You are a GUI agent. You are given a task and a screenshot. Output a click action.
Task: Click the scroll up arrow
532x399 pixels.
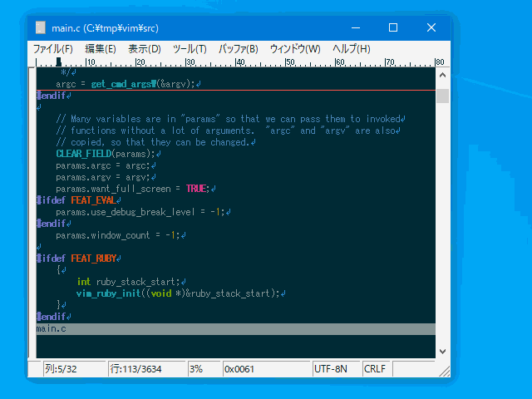(x=442, y=75)
